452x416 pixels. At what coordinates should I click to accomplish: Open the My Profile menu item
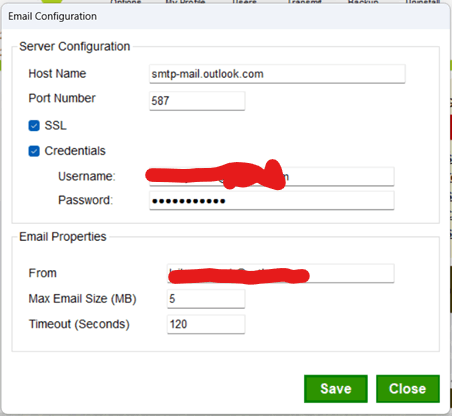185,2
